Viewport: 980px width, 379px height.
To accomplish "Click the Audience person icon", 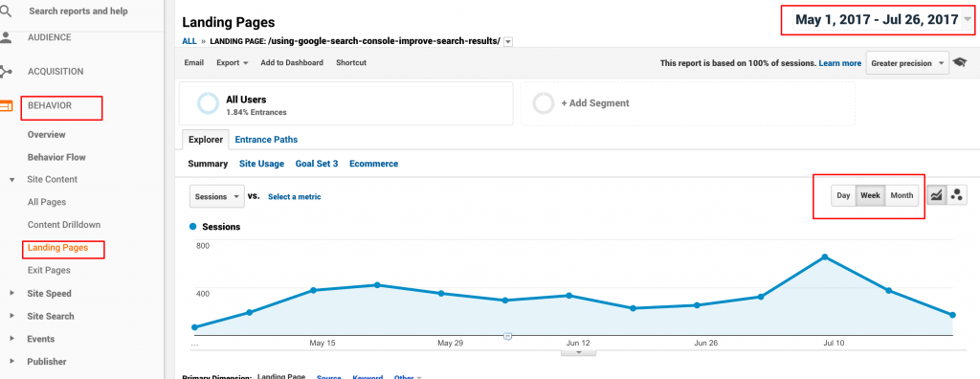I will click(x=6, y=37).
